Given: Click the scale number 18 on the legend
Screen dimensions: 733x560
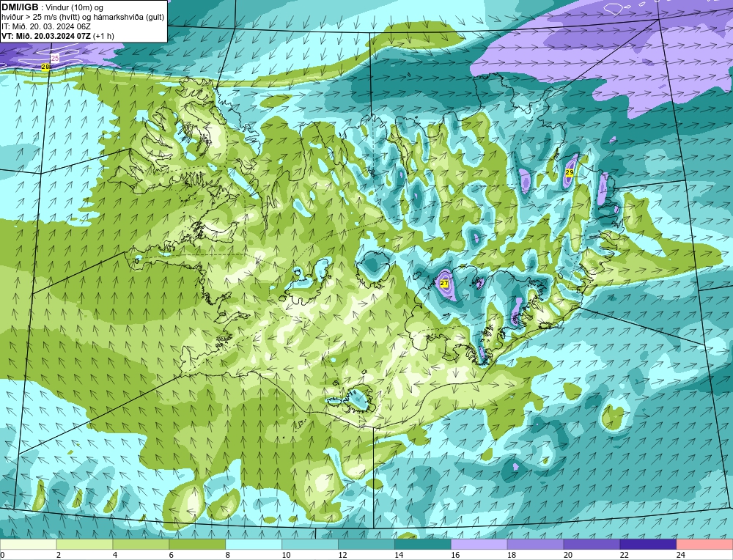Looking at the screenshot, I should [x=512, y=555].
